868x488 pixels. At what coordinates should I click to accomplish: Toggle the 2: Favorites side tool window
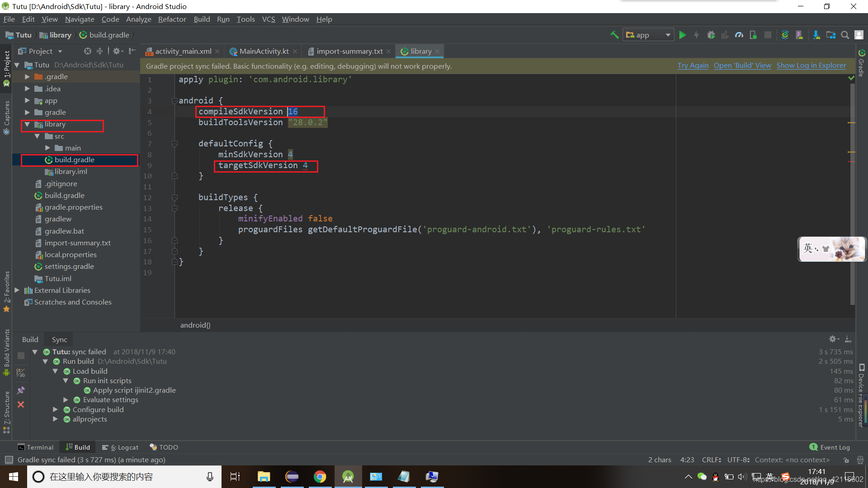pos(6,291)
